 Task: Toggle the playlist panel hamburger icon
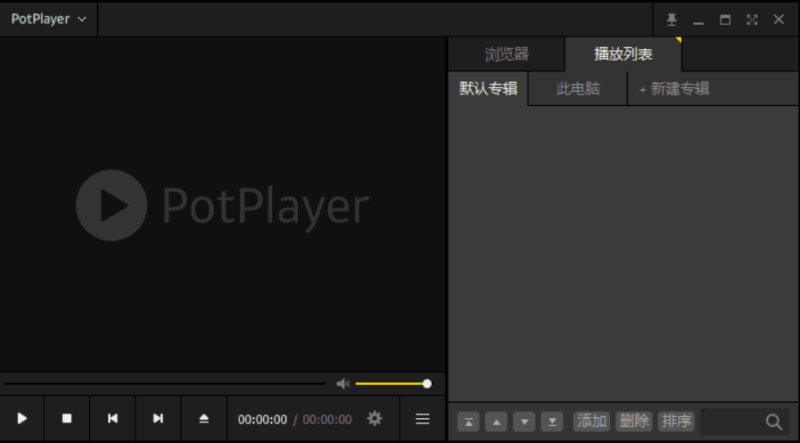click(422, 419)
